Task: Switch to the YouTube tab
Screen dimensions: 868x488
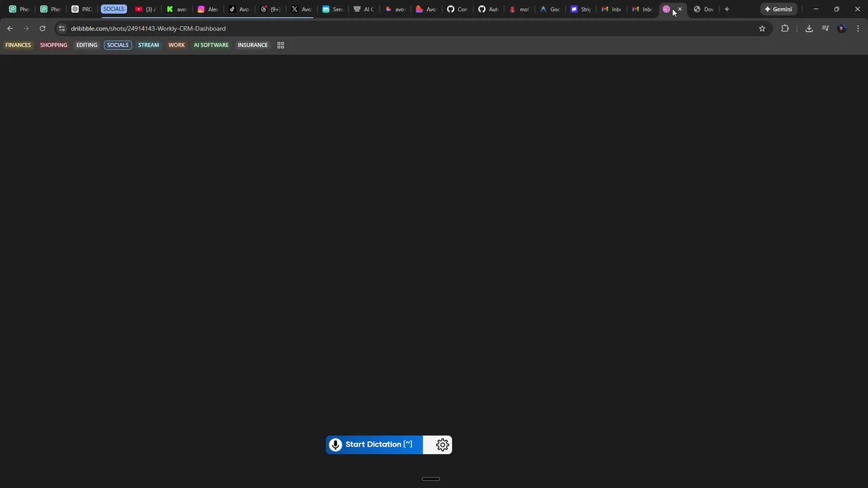Action: click(144, 9)
